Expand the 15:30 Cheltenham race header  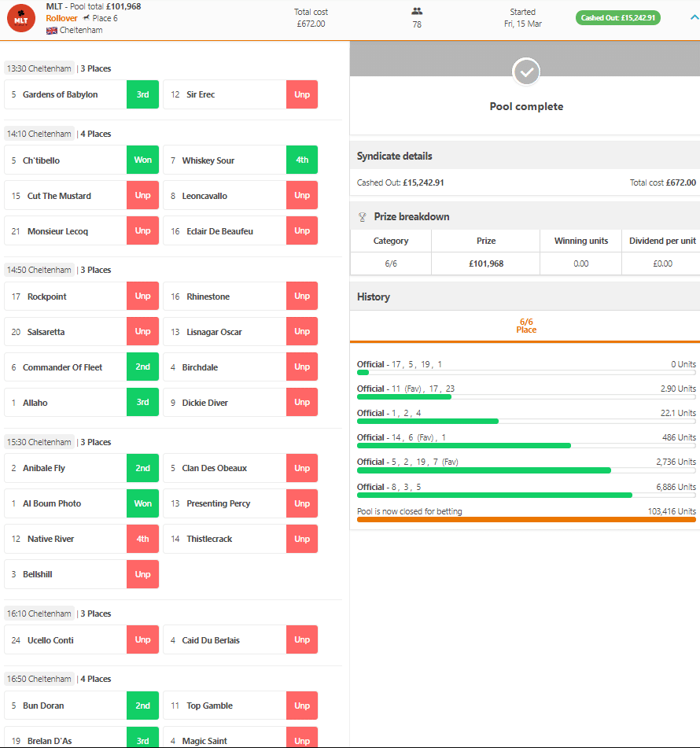(39, 442)
